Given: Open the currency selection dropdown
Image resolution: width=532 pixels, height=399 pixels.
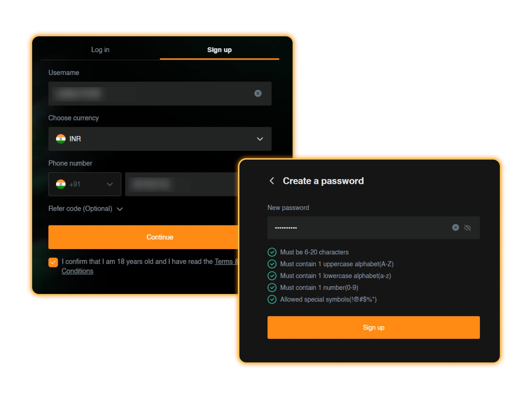Looking at the screenshot, I should pos(260,139).
